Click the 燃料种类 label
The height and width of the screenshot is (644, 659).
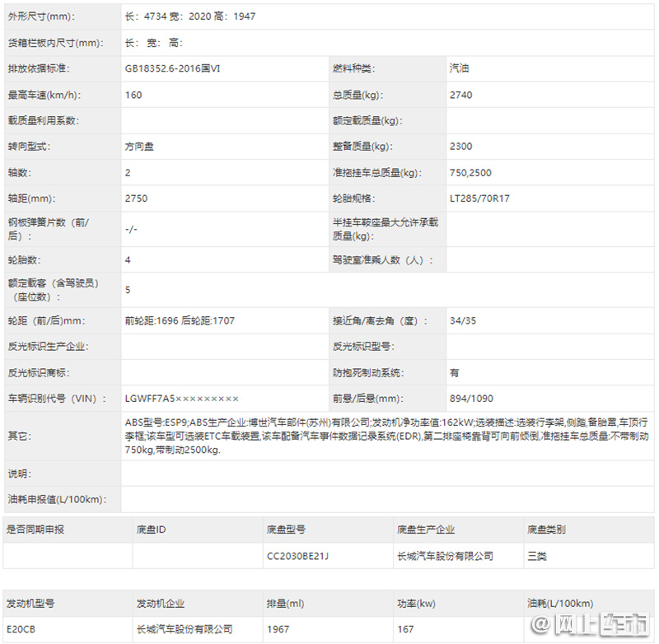click(x=353, y=68)
